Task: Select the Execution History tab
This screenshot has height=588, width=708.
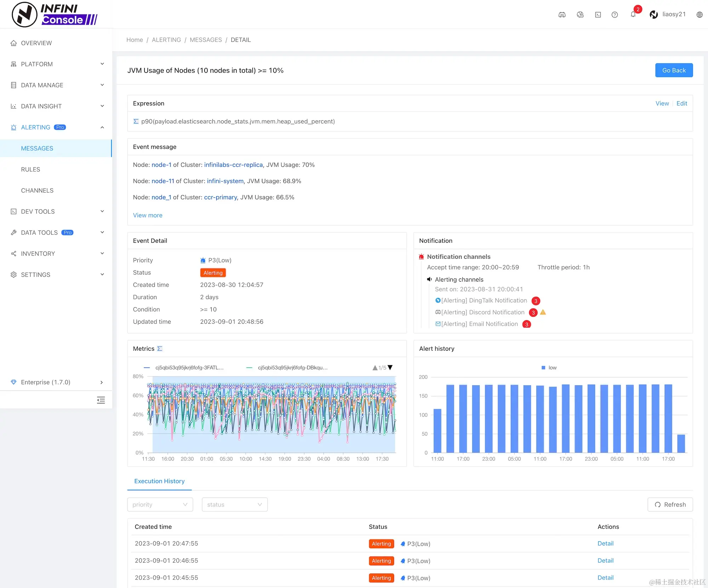Action: 159,481
